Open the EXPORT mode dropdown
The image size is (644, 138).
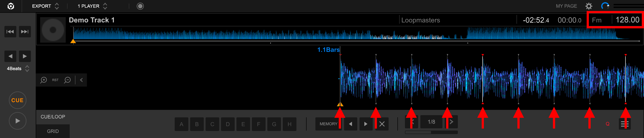tap(45, 6)
